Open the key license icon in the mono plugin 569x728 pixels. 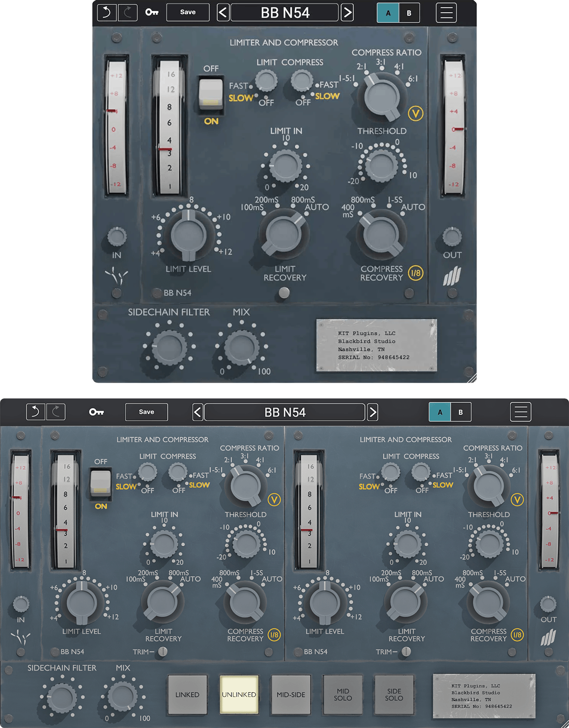pyautogui.click(x=151, y=13)
